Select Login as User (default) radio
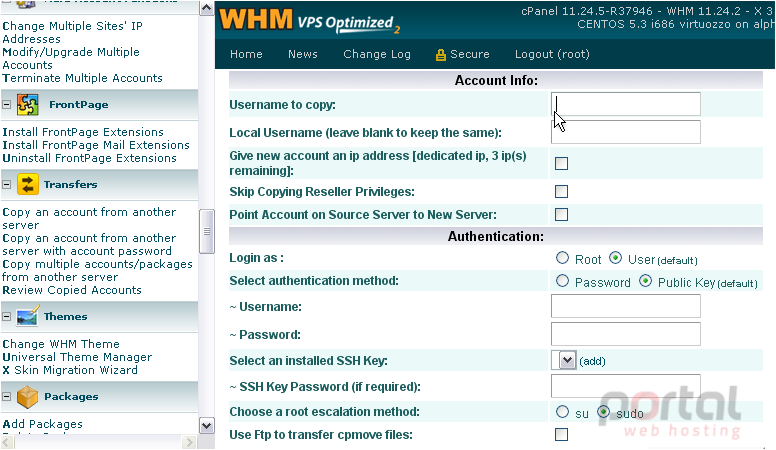Image resolution: width=776 pixels, height=450 pixels. pos(615,258)
